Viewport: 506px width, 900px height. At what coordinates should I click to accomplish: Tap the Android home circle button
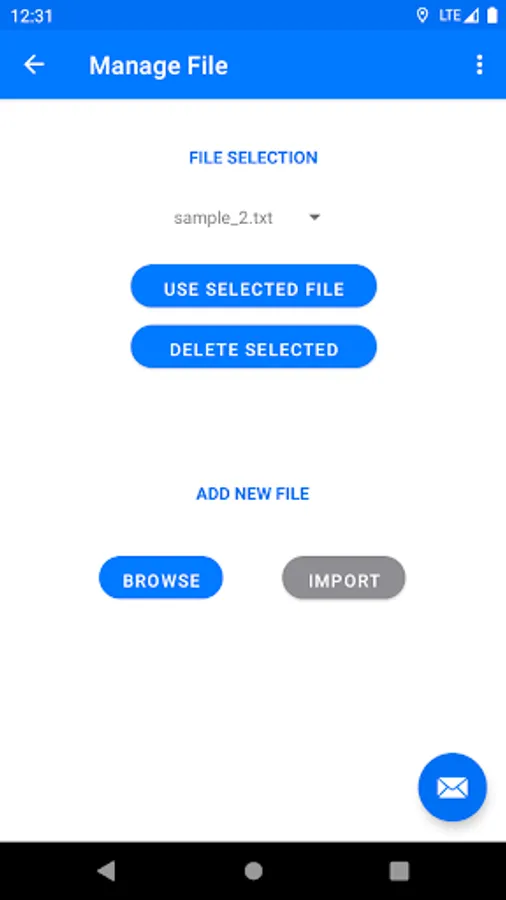253,871
